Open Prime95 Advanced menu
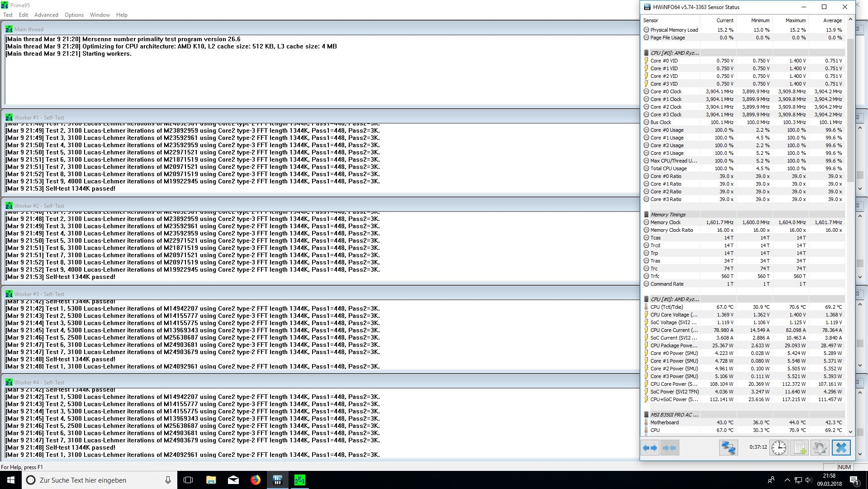The image size is (868, 489). click(x=46, y=15)
